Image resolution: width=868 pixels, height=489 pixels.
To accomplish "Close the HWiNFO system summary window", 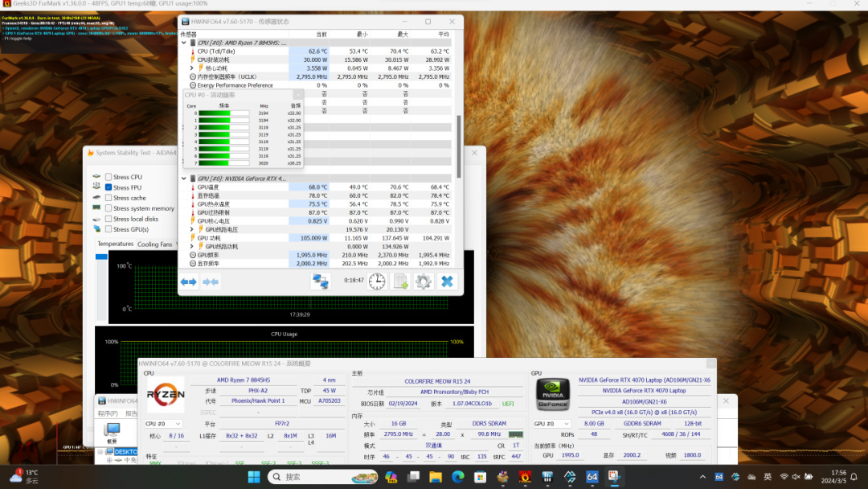I will 710,364.
